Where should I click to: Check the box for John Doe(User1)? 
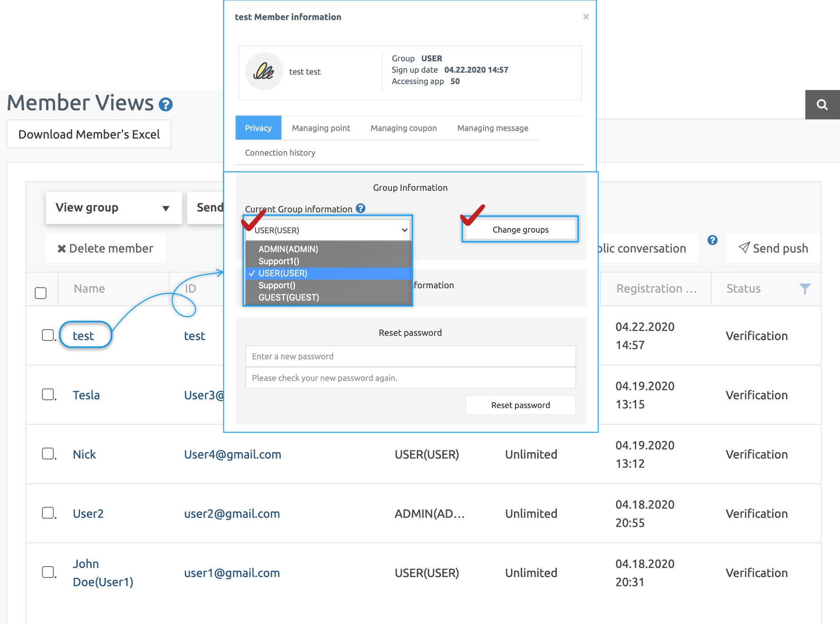[48, 572]
